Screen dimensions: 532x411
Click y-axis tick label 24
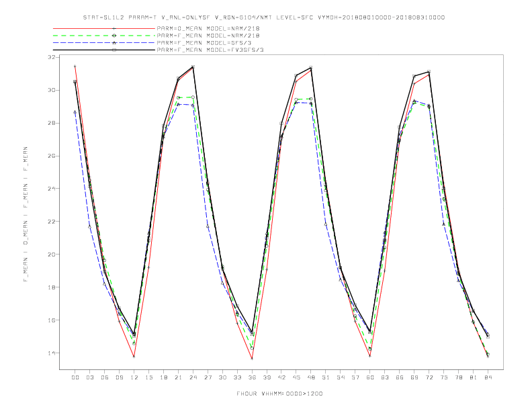pos(51,189)
